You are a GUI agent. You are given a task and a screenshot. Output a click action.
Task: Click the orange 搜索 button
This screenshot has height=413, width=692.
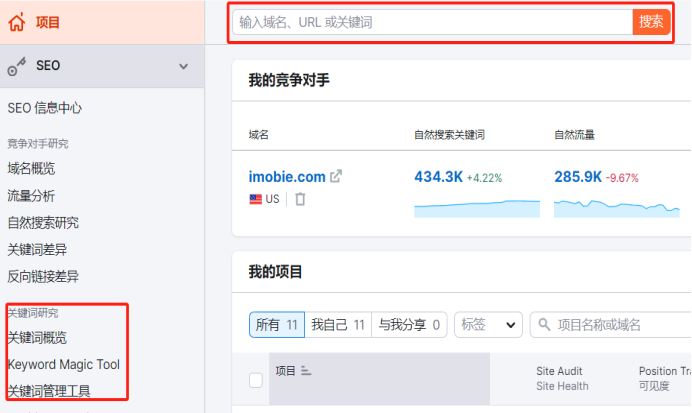point(651,22)
